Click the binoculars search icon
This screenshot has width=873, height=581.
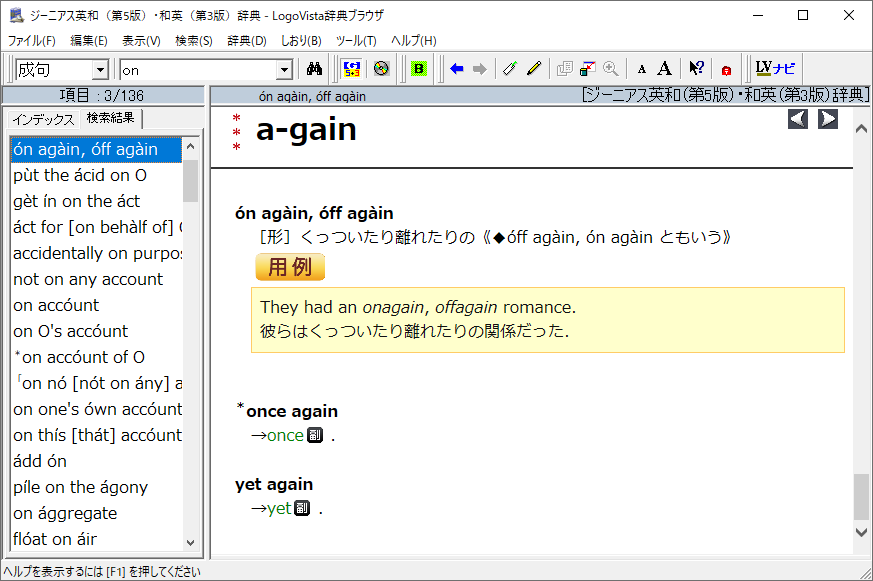(313, 69)
